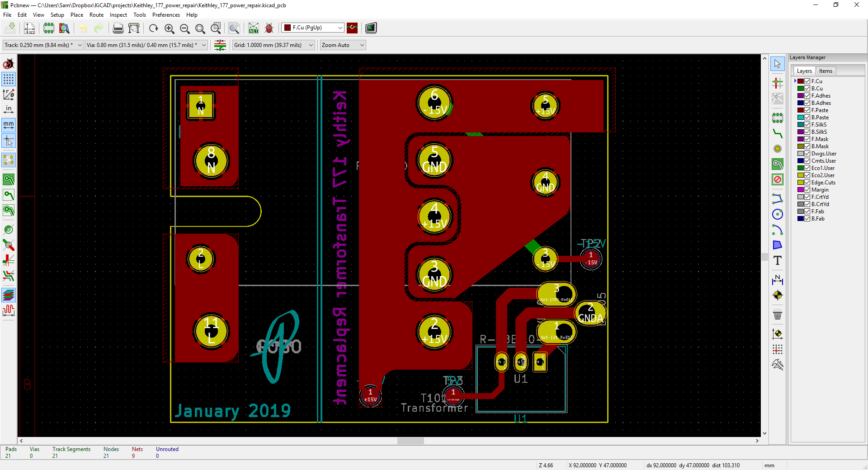Select the Add via tool

click(x=777, y=149)
